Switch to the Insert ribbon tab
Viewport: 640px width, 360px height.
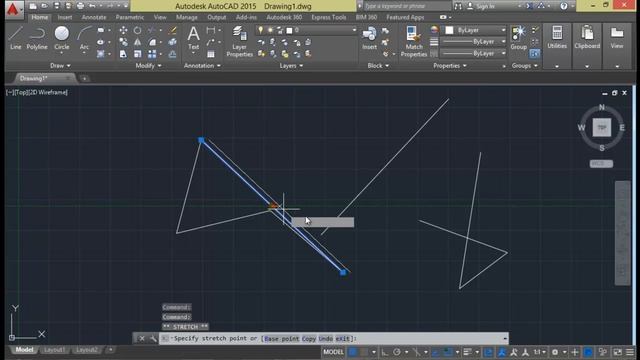click(x=64, y=17)
